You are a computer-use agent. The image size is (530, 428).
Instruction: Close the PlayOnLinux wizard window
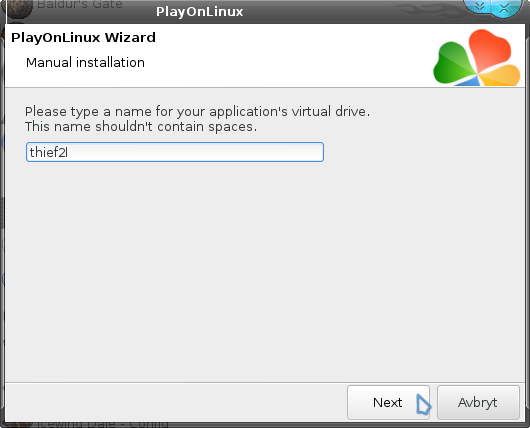(504, 8)
